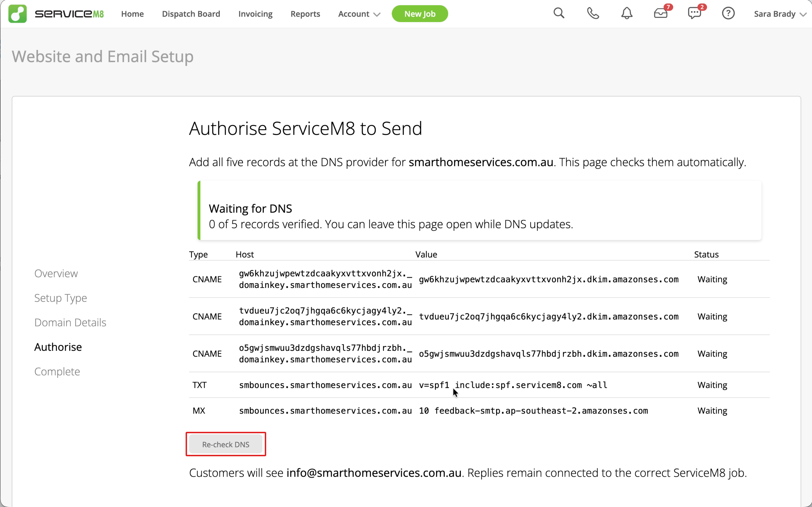Click Waiting status of the TXT row
Screen dimensions: 812x507
tap(712, 385)
